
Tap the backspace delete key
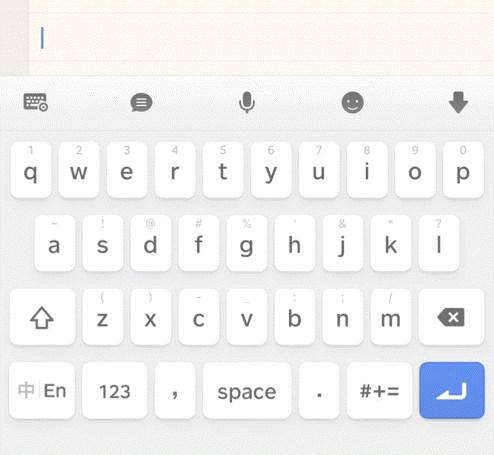(x=451, y=317)
